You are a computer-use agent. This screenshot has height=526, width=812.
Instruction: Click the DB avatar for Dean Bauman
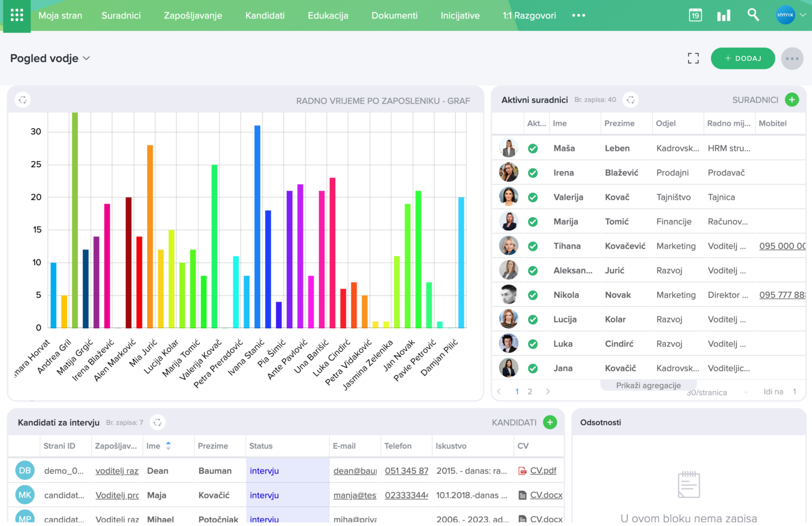click(25, 471)
